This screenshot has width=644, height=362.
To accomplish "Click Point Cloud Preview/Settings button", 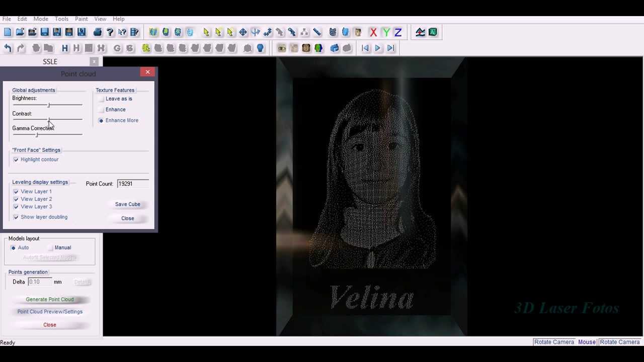I will [50, 312].
